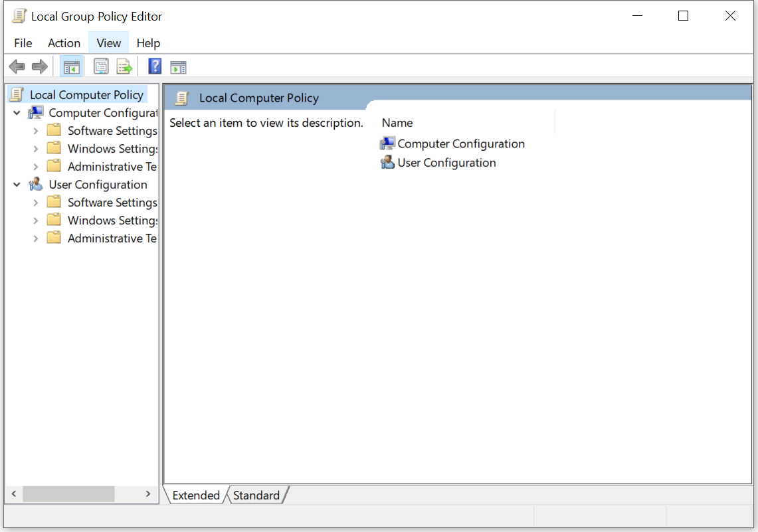758x532 pixels.
Task: Click the User Configuration icon in the right pane
Action: [x=387, y=163]
